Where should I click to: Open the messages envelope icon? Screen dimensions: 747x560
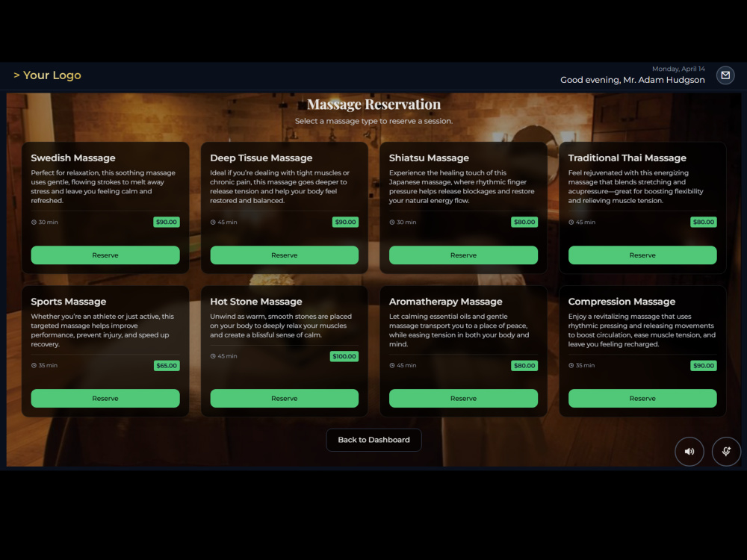(x=725, y=75)
